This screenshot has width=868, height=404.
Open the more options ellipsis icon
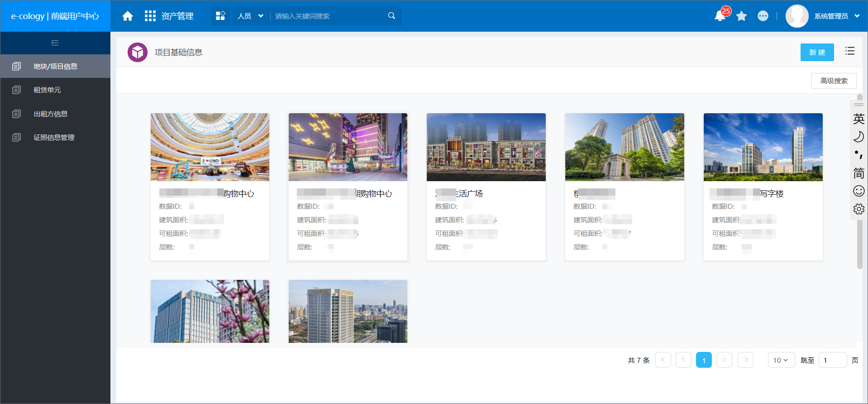point(763,16)
